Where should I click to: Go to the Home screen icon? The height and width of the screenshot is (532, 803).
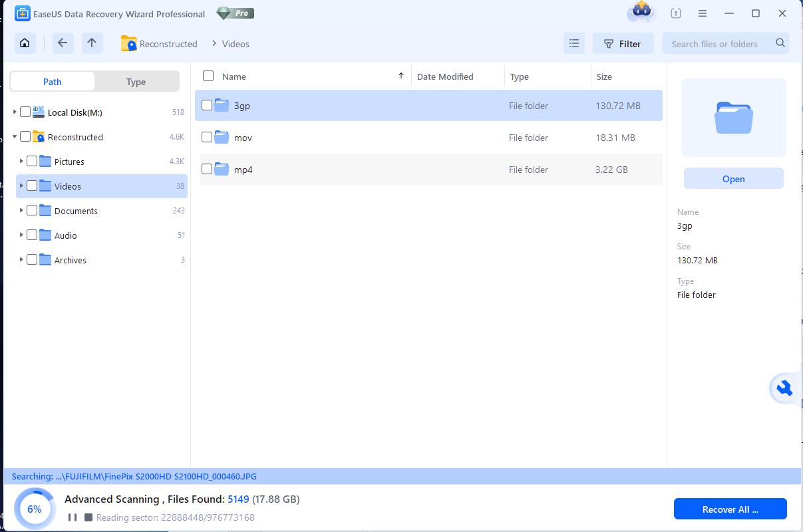(25, 43)
